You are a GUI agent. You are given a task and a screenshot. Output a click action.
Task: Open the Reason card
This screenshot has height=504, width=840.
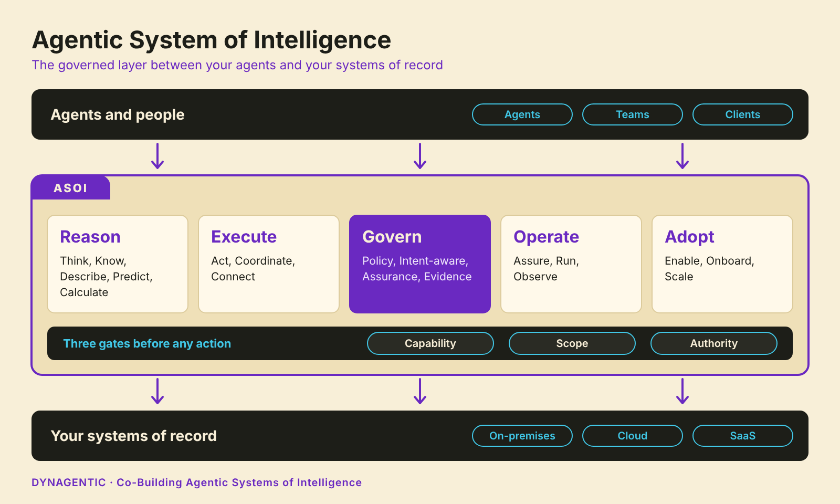(x=118, y=264)
